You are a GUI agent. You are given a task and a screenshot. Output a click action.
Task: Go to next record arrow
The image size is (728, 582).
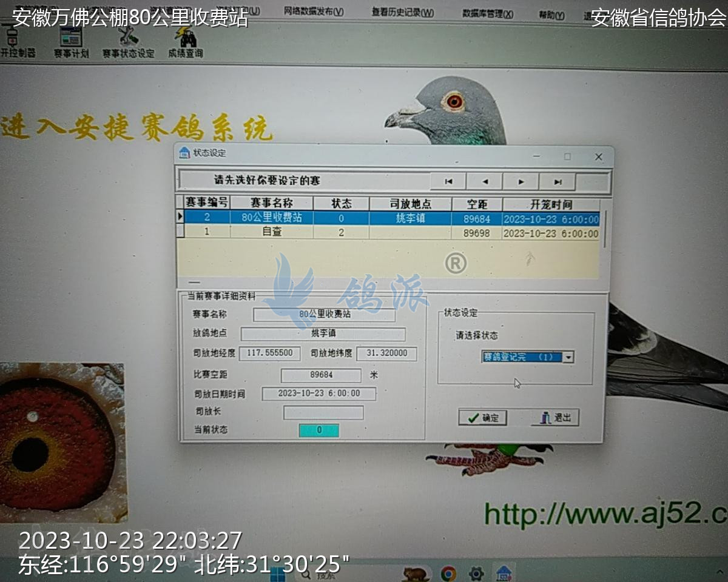pos(521,181)
